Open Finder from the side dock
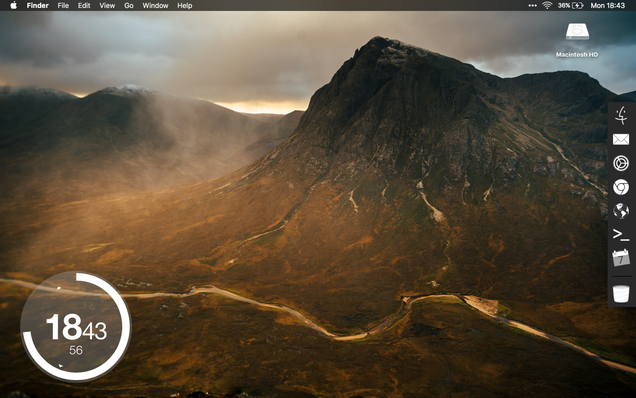636x398 pixels. tap(621, 115)
